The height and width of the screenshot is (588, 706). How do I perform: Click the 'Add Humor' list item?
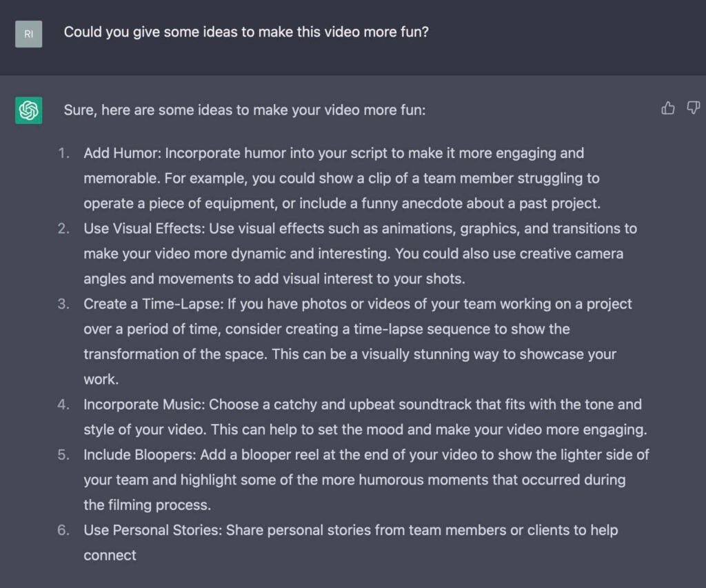342,179
